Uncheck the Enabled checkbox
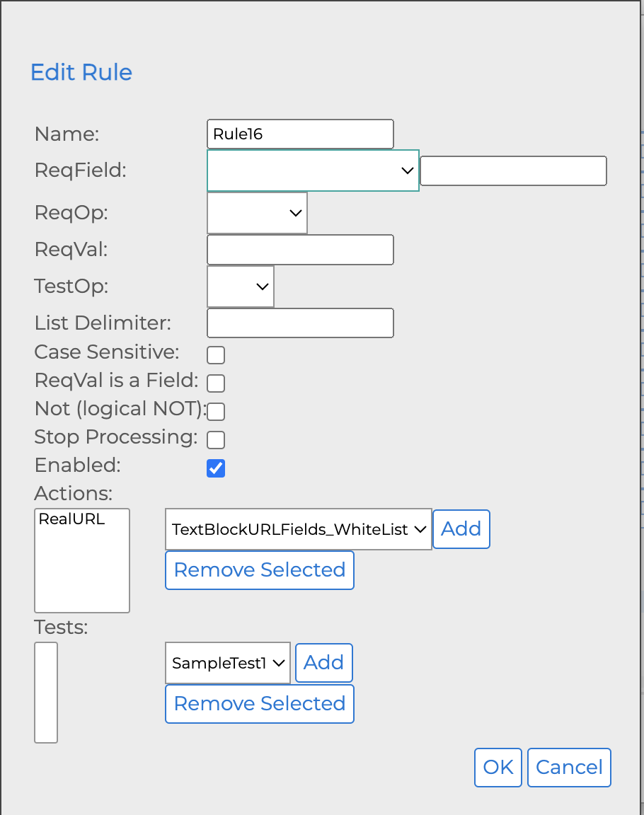This screenshot has height=815, width=644. click(216, 468)
